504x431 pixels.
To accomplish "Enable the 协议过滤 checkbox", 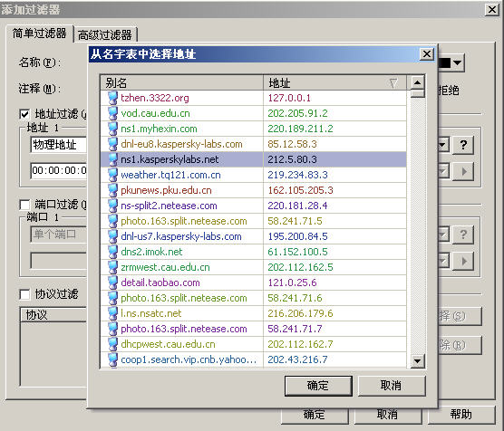I will (24, 294).
